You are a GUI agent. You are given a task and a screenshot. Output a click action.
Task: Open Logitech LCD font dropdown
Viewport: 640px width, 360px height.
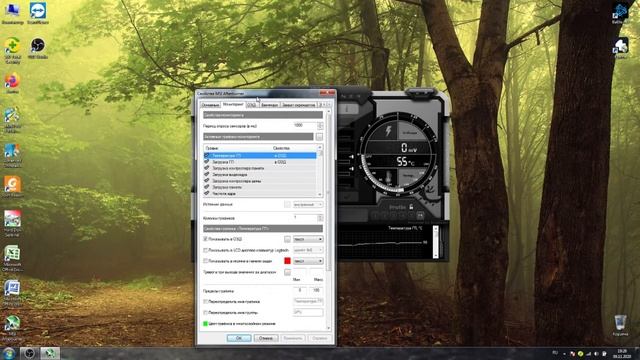308,250
